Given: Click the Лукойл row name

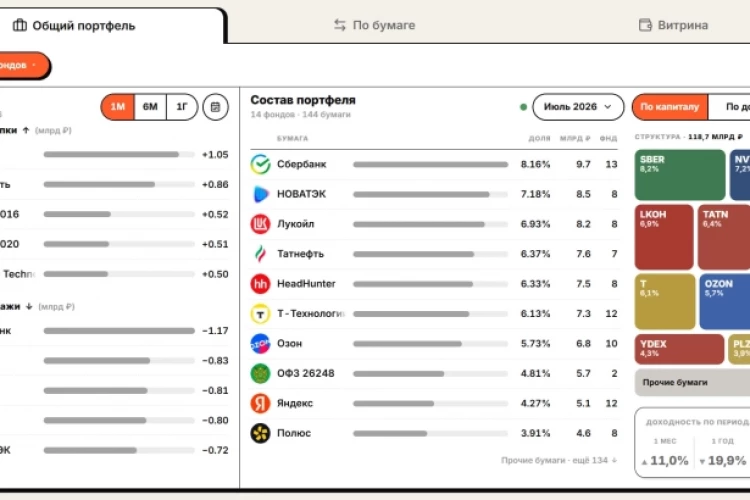Looking at the screenshot, I should [x=296, y=224].
